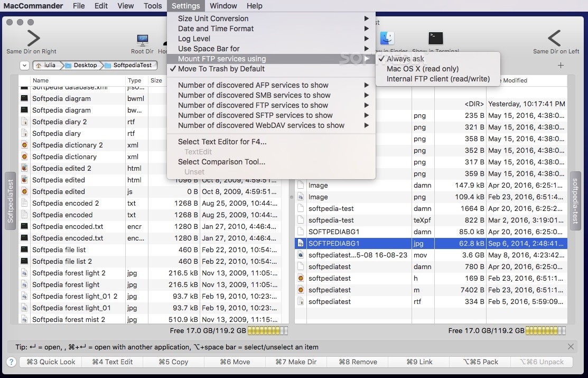588x378 pixels.
Task: Click the Show in Finder icon
Action: tap(387, 39)
